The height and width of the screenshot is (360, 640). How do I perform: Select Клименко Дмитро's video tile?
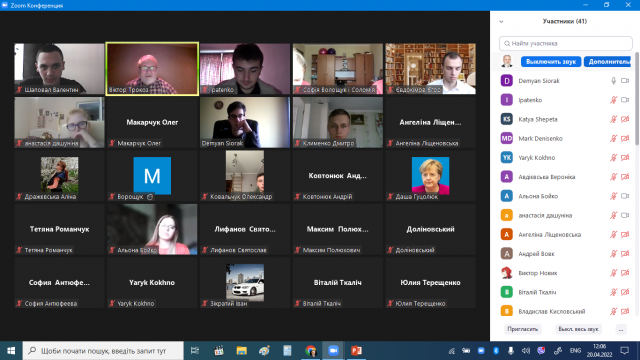(x=338, y=122)
